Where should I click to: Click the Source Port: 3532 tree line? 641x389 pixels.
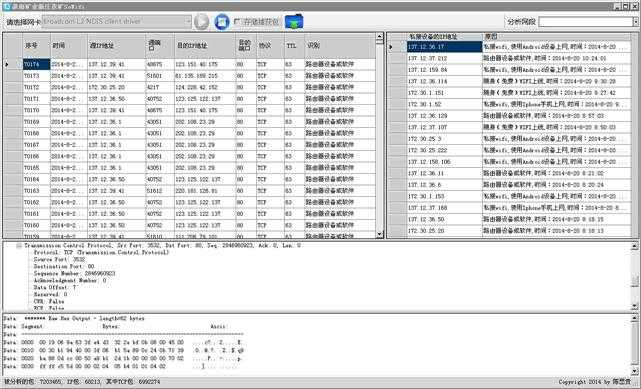59,259
